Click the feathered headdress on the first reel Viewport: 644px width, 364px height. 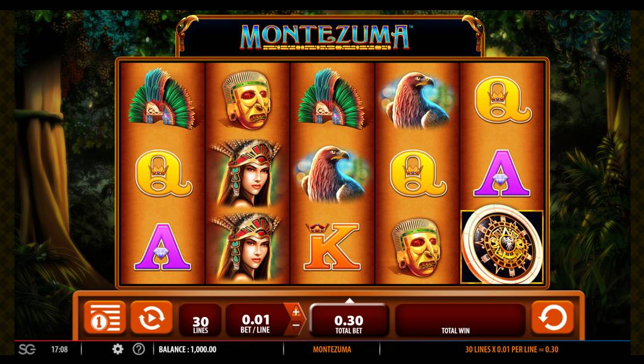[x=162, y=99]
